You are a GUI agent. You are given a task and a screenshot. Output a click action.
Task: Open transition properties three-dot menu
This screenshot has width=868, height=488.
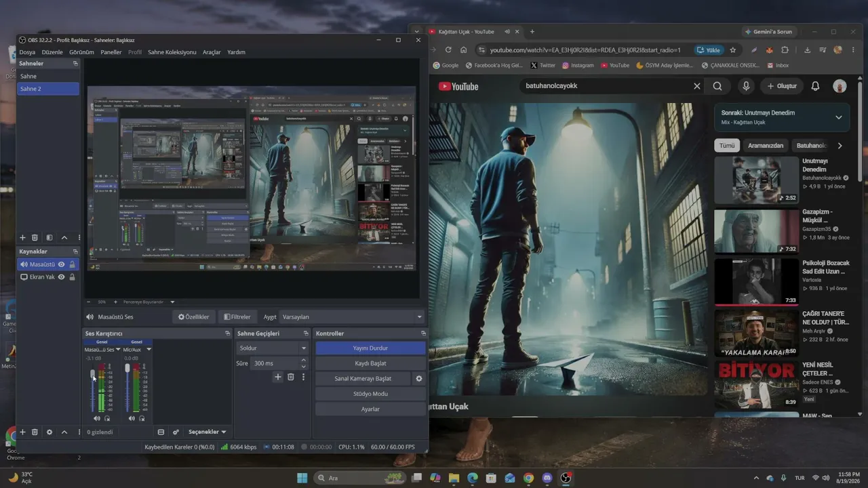(303, 377)
